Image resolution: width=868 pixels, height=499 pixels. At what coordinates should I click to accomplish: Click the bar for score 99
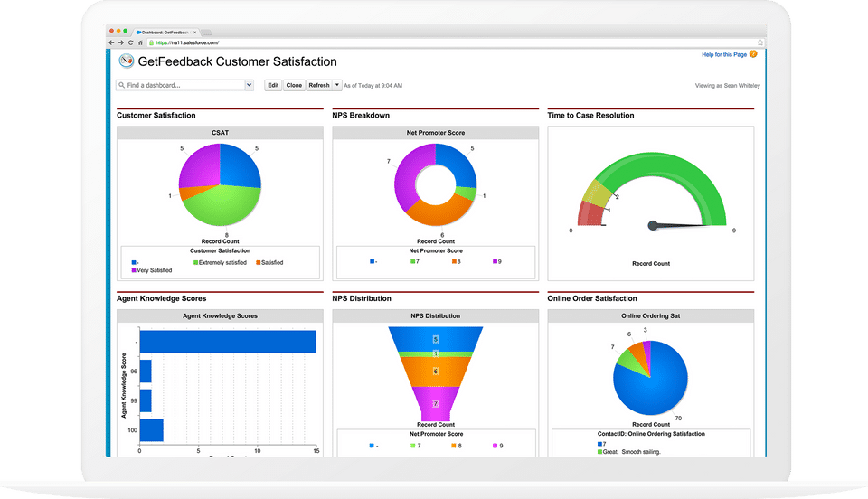point(146,400)
